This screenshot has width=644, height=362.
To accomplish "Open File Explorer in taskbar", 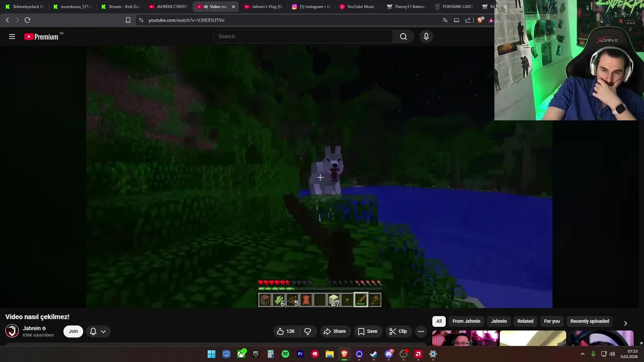I will (330, 354).
